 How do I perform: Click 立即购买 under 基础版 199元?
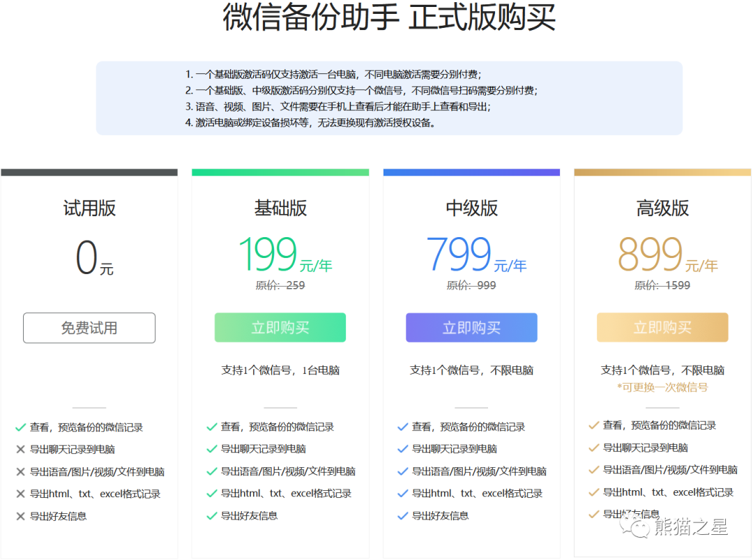[280, 328]
